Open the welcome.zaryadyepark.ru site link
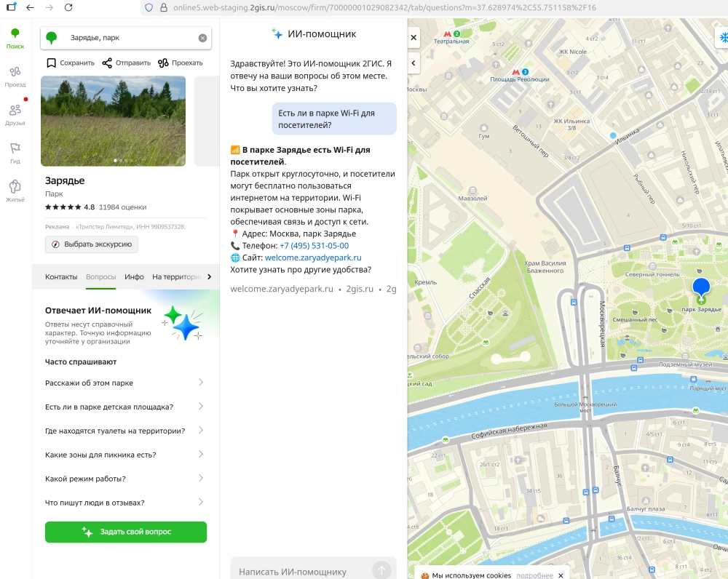 (313, 257)
